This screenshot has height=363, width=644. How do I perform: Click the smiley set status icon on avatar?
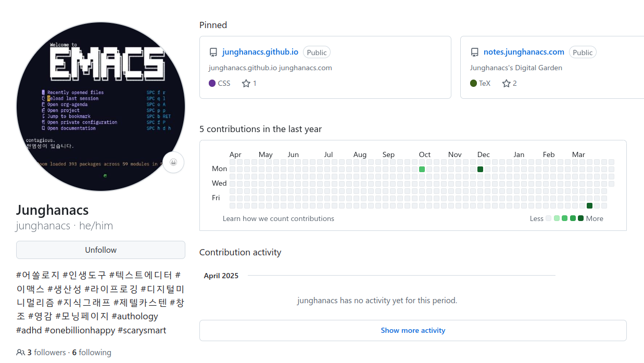point(173,162)
